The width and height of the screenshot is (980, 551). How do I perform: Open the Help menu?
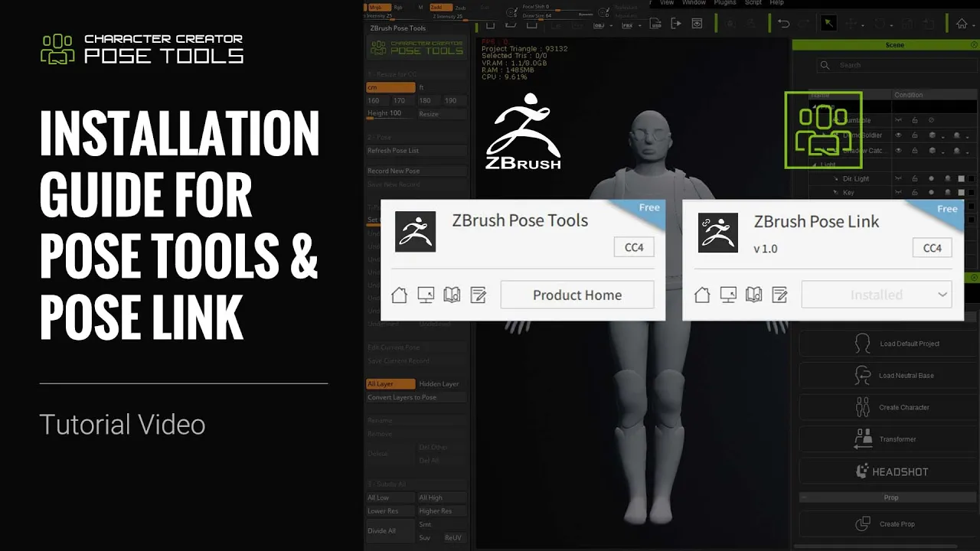777,3
